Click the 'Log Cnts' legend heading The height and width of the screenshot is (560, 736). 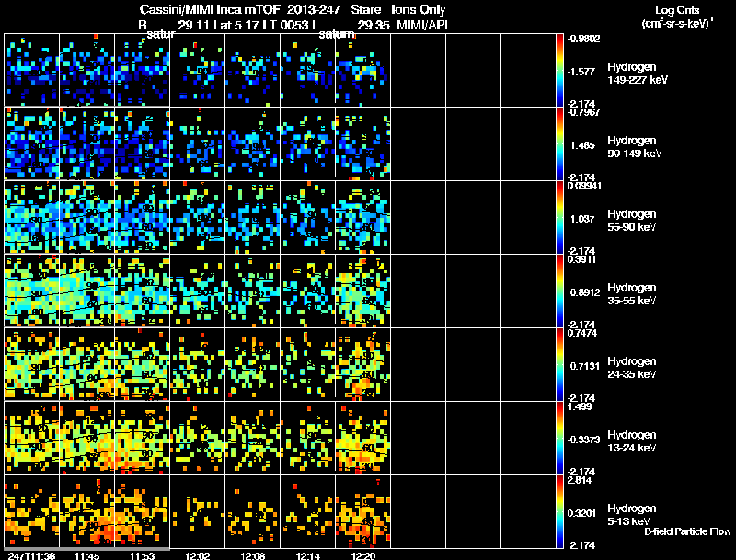tap(677, 10)
